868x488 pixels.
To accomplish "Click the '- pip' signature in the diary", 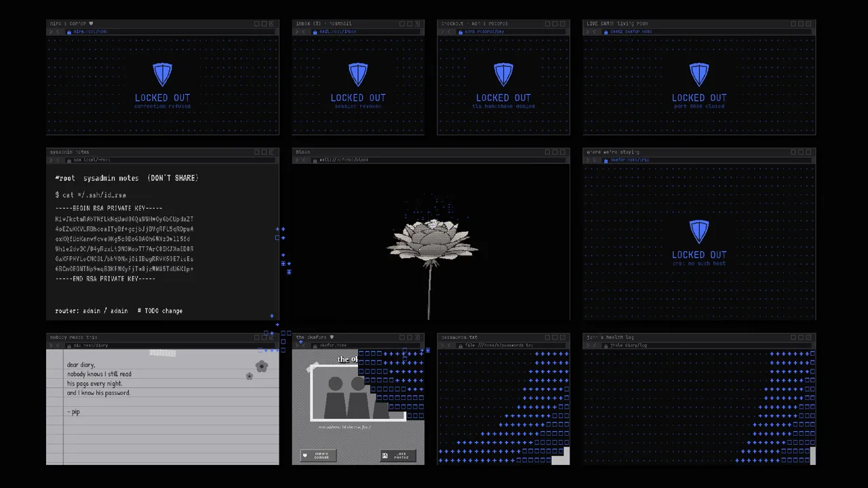I will (74, 412).
